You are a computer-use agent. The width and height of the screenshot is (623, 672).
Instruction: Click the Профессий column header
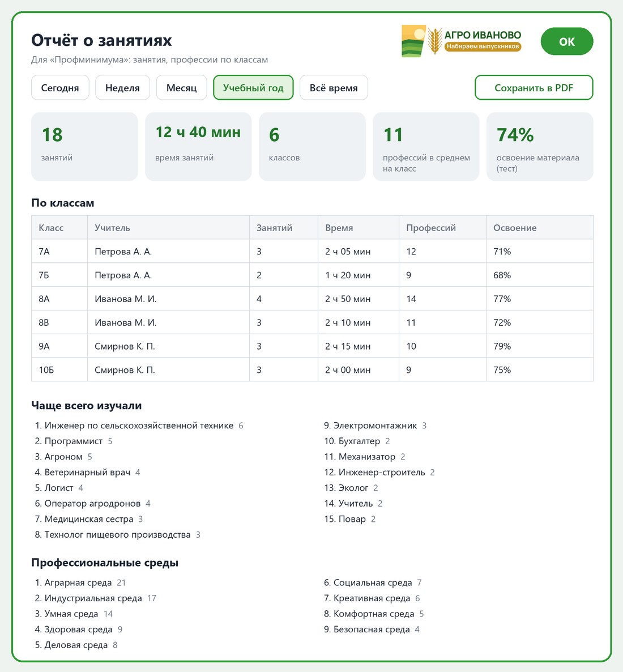(x=442, y=228)
